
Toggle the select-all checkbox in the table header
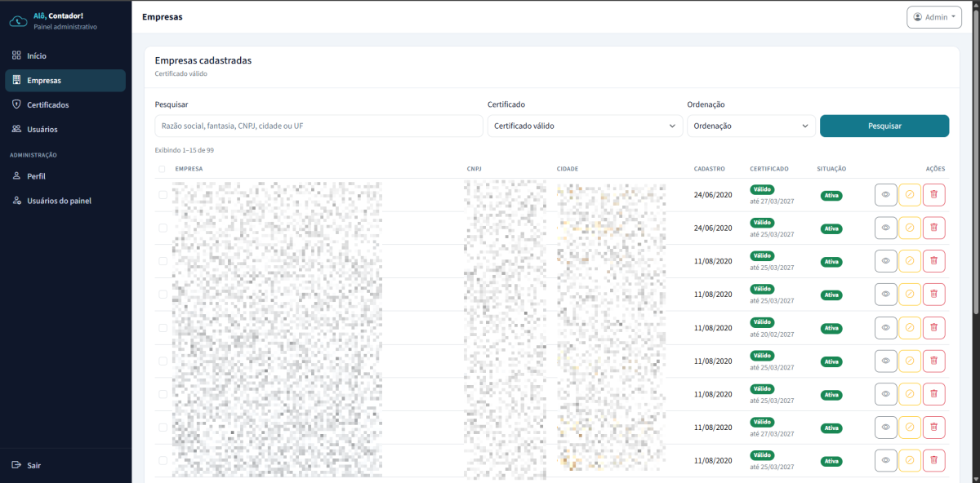coord(163,169)
